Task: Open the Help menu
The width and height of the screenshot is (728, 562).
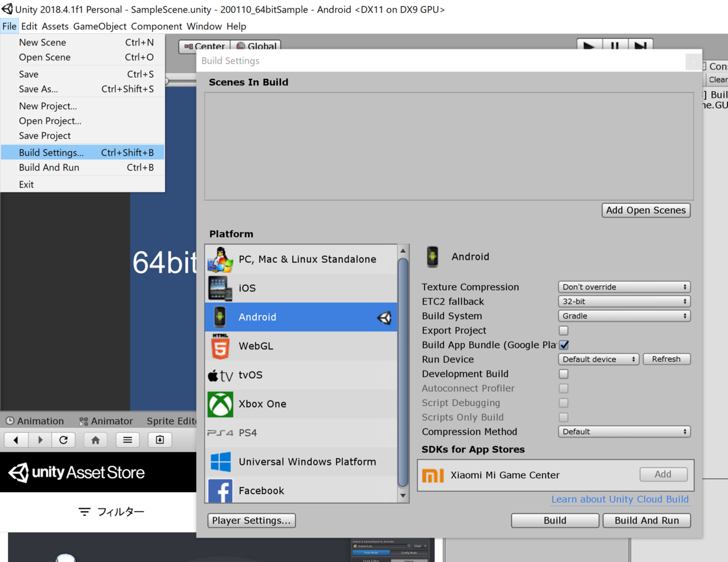Action: [237, 26]
